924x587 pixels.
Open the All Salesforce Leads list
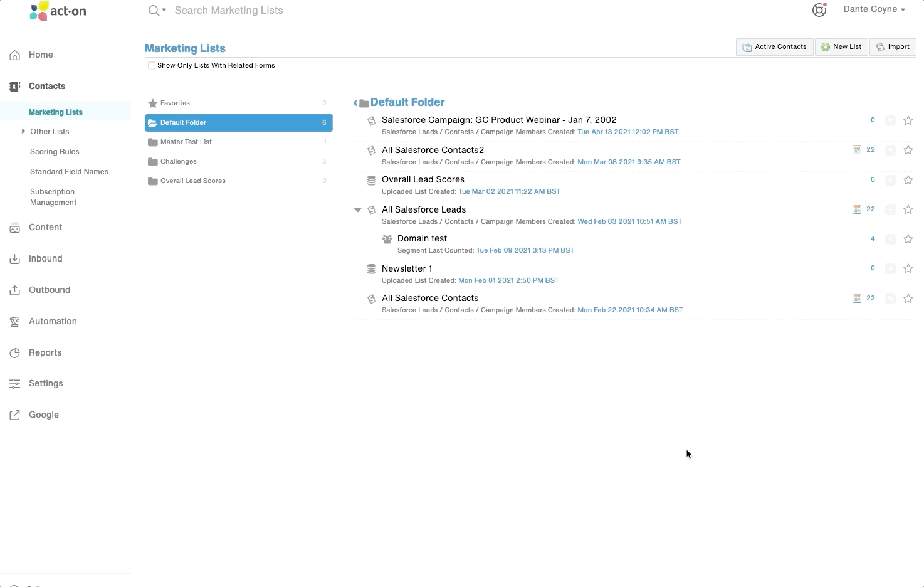(x=424, y=210)
